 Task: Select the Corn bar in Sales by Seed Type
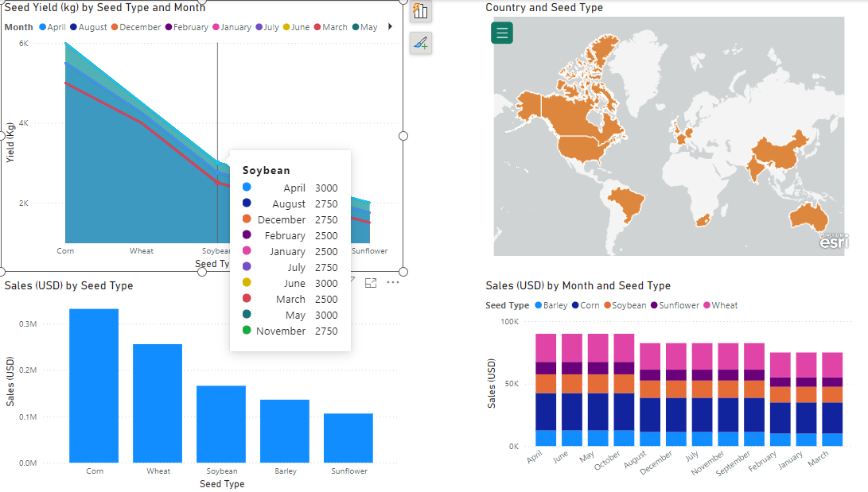(x=94, y=385)
